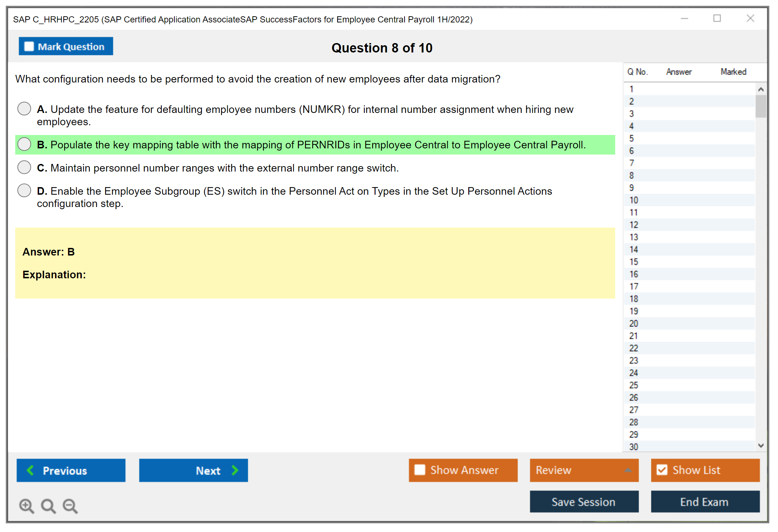Jump to question 21 in list
The image size is (778, 532).
click(x=634, y=336)
